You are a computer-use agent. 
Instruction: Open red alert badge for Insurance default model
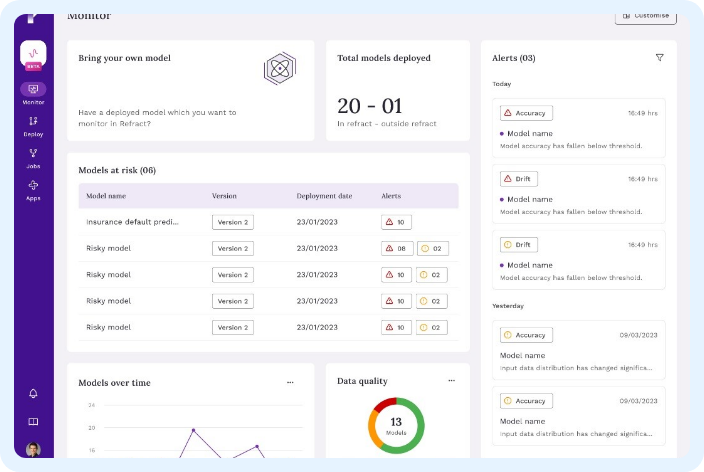(x=396, y=222)
